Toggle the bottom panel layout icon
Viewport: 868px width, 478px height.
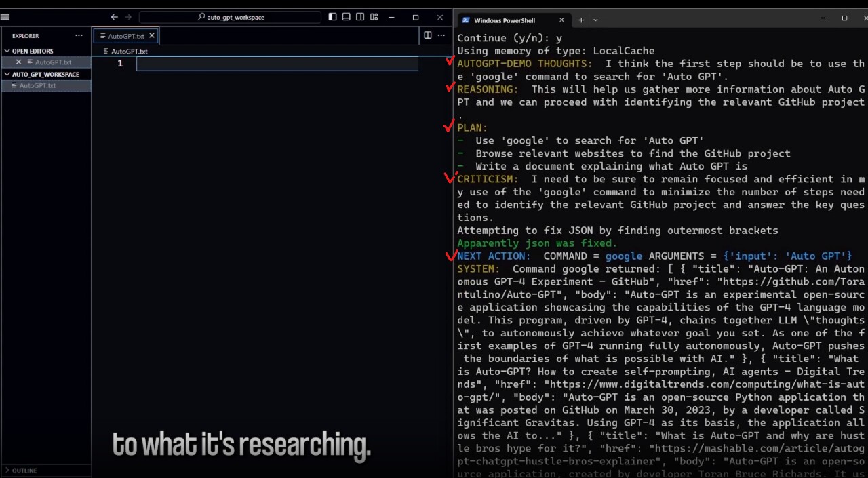tap(346, 17)
